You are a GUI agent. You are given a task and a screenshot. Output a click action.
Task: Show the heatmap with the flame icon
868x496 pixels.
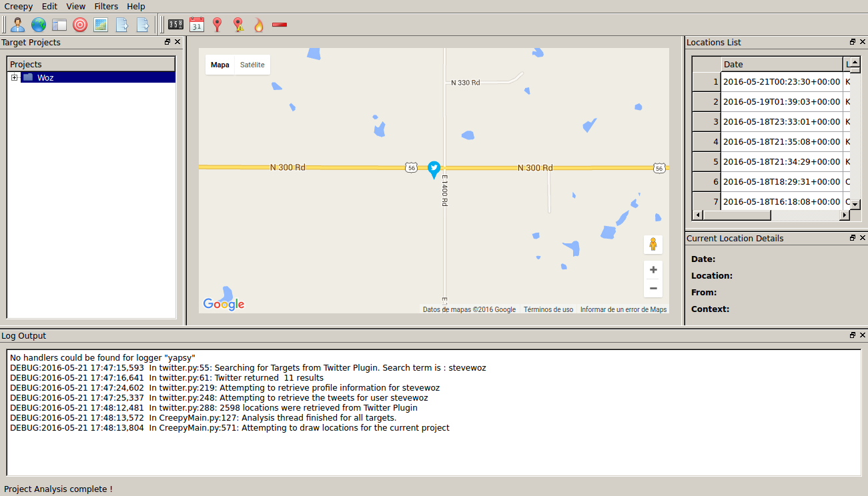[x=259, y=25]
